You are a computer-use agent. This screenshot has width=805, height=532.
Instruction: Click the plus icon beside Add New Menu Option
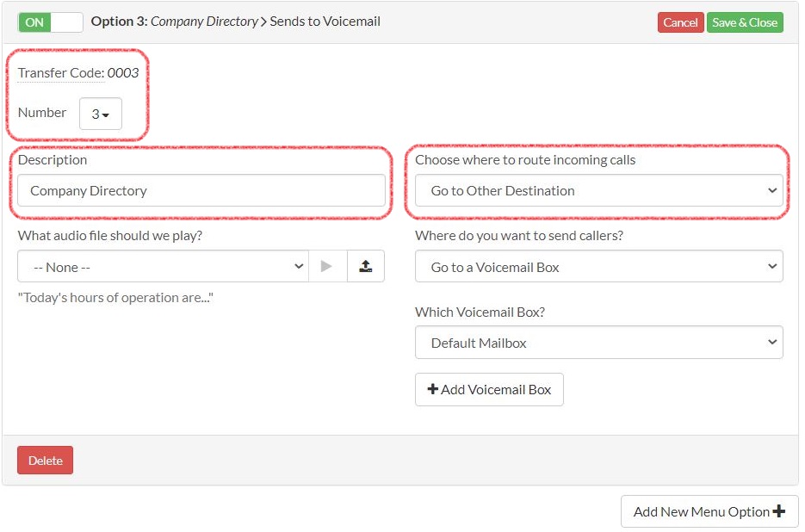point(780,511)
